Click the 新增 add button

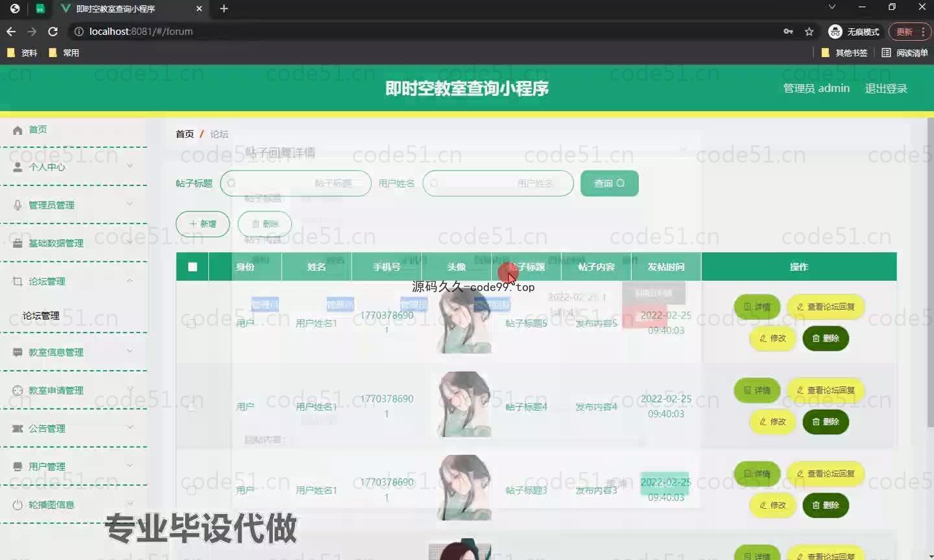(202, 224)
